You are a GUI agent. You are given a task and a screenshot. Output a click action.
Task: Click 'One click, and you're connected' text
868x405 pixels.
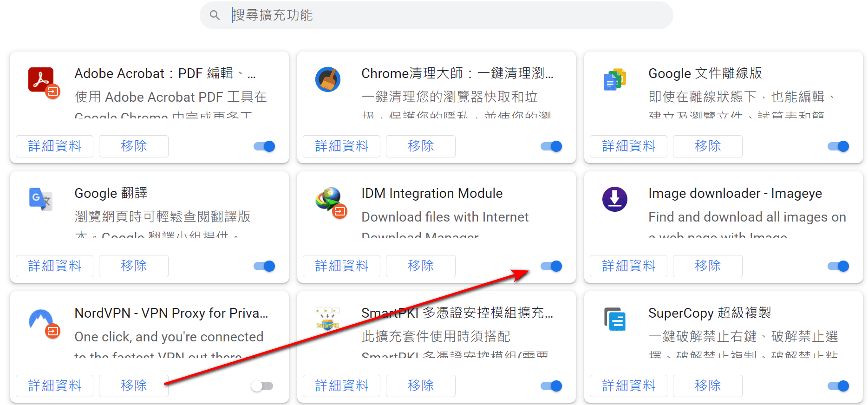(x=169, y=337)
